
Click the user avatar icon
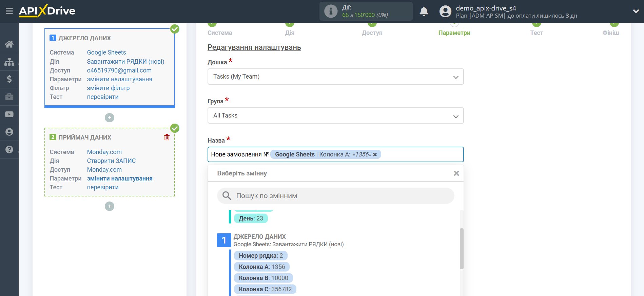445,12
